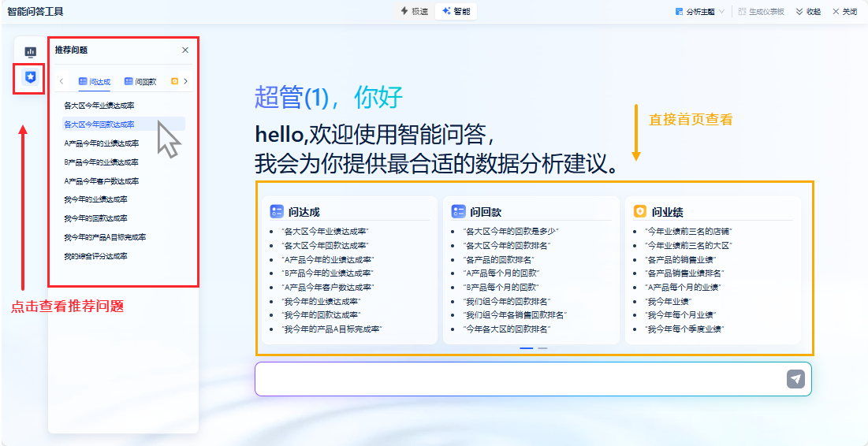Image resolution: width=868 pixels, height=446 pixels.
Task: Open the 分析主题 dropdown
Action: [700, 12]
